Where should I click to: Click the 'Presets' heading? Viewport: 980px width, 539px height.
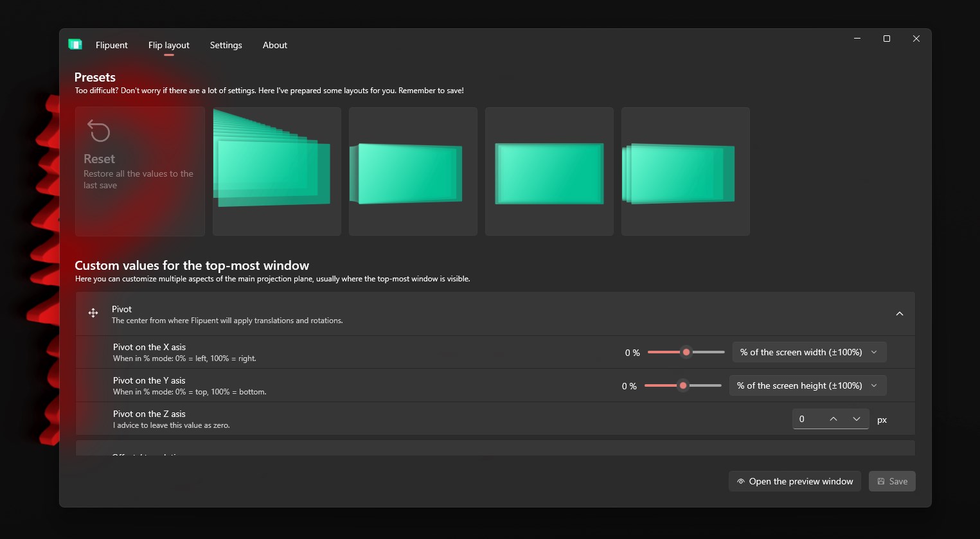pos(95,77)
